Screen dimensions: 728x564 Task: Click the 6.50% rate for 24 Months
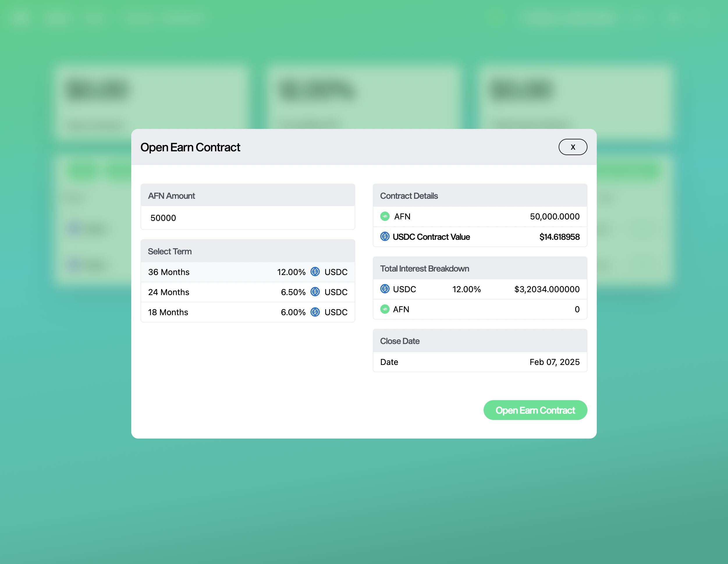click(293, 292)
